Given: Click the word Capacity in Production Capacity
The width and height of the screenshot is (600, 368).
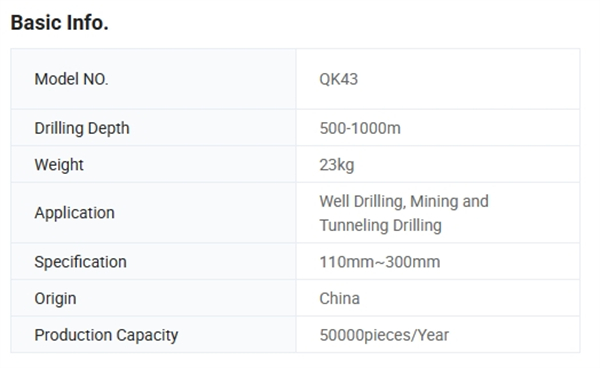Looking at the screenshot, I should click(x=147, y=335).
